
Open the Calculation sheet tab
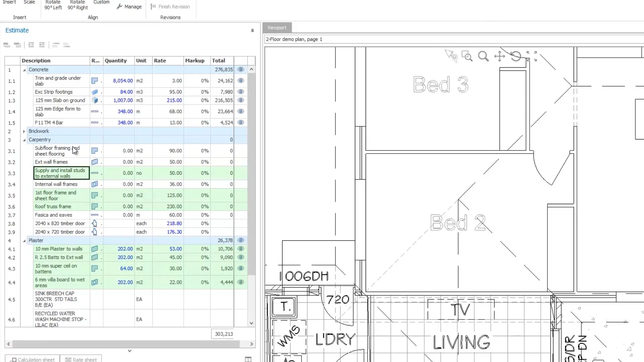coord(33,359)
